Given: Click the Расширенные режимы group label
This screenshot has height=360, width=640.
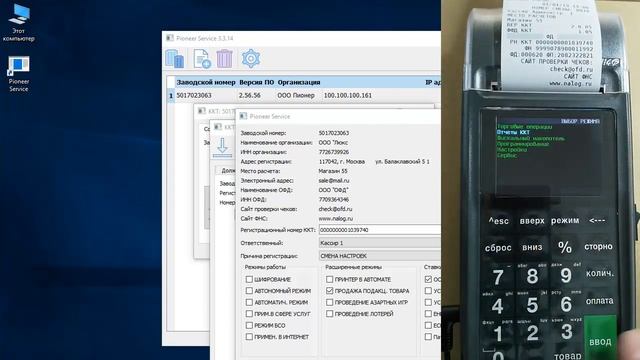Looking at the screenshot, I should click(353, 267).
